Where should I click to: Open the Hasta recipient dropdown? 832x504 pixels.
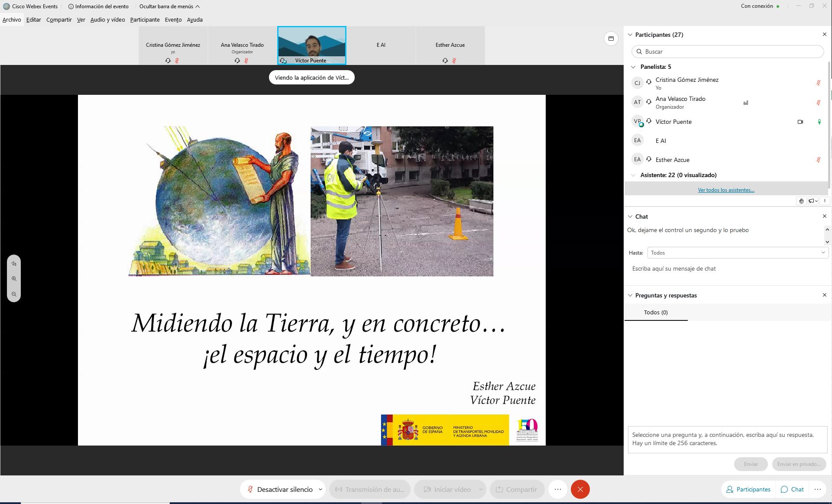click(x=738, y=252)
